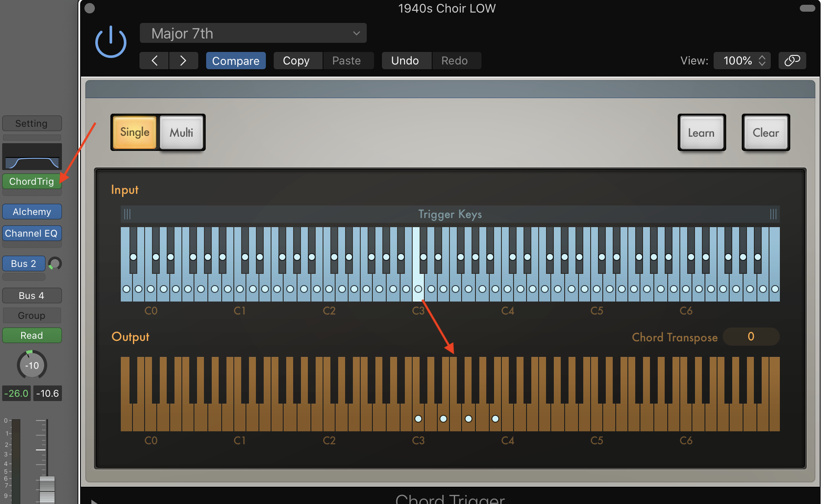Open the View zoom percentage selector
The height and width of the screenshot is (504, 821).
click(741, 60)
